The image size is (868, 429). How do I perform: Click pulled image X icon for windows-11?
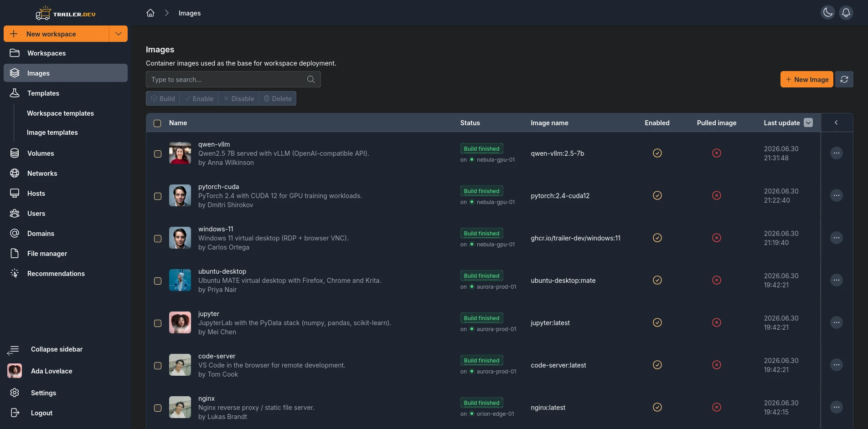[717, 238]
